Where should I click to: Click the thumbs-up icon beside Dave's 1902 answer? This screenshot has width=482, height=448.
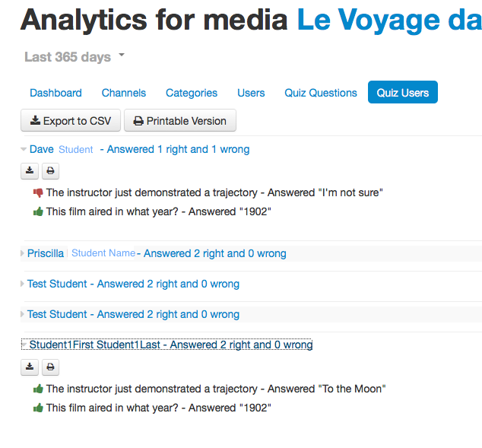click(38, 211)
